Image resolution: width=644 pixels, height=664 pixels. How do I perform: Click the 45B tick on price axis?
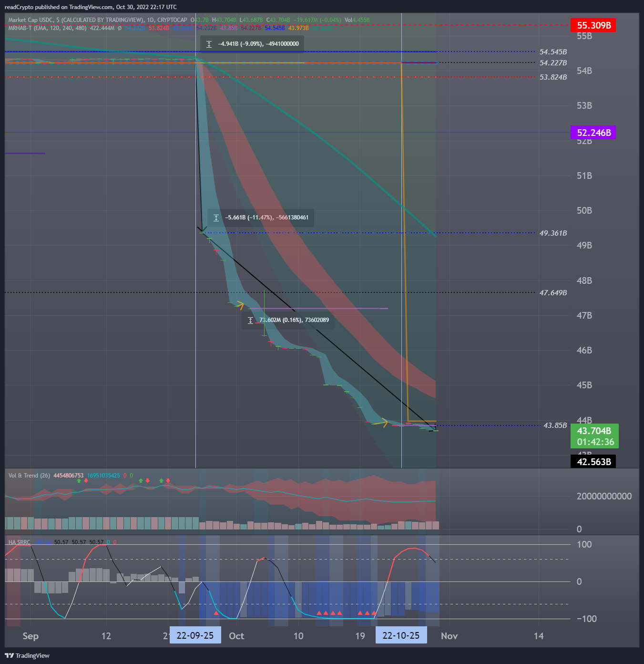click(584, 385)
